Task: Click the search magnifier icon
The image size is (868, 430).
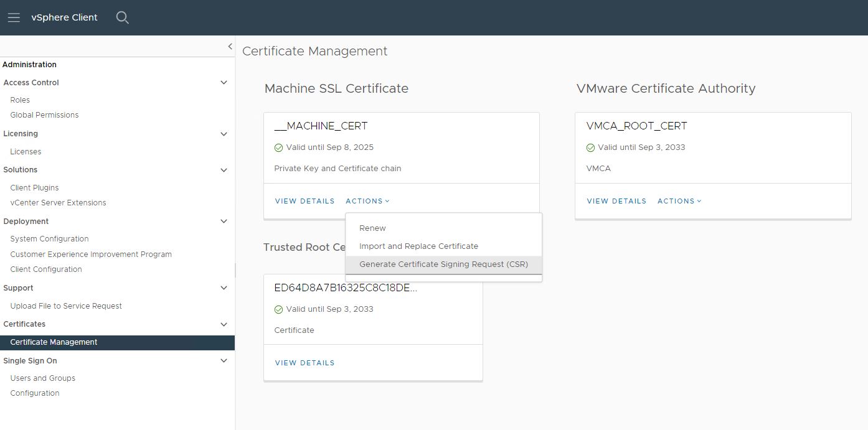Action: click(x=123, y=17)
